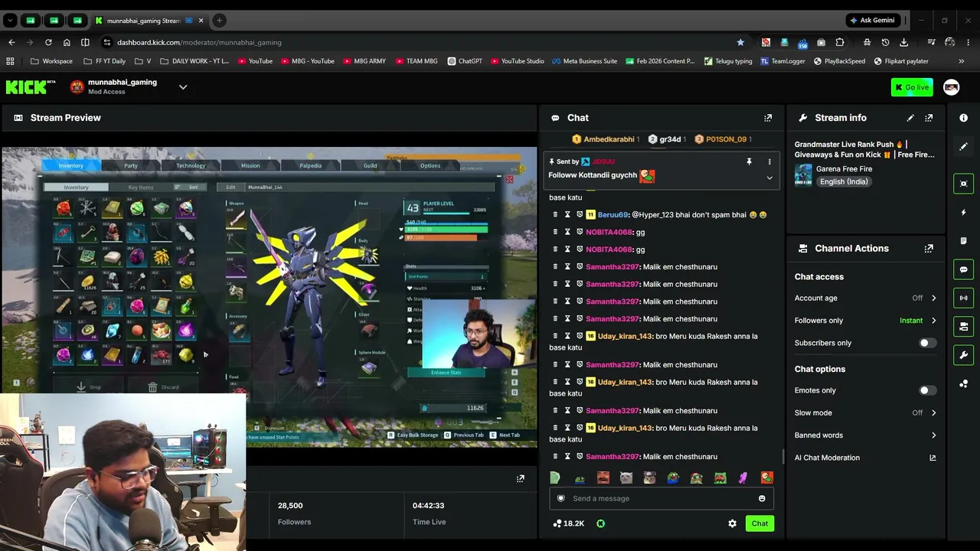Click the 04:42:33 Time Live stat
The height and width of the screenshot is (551, 980).
click(x=429, y=514)
